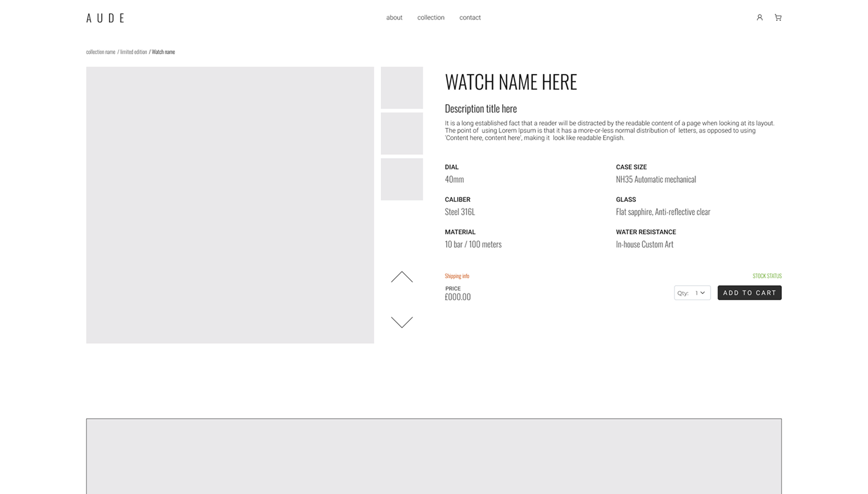Check the green STOCK STATUS indicator
868x494 pixels.
click(767, 276)
